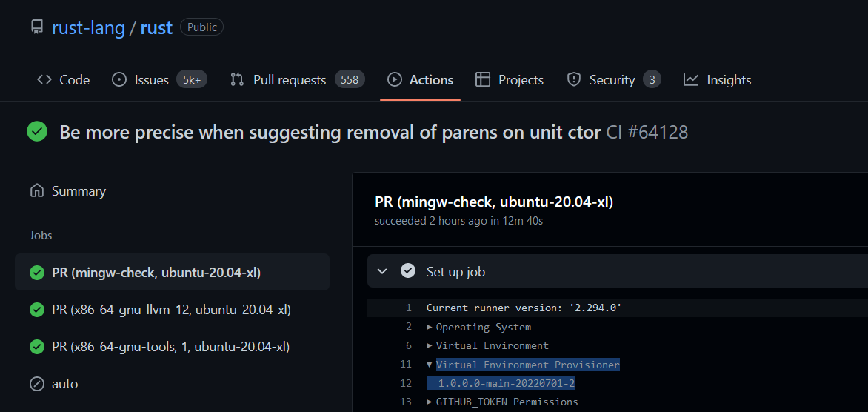
Task: Click the Security tab count badge 3
Action: 652,80
